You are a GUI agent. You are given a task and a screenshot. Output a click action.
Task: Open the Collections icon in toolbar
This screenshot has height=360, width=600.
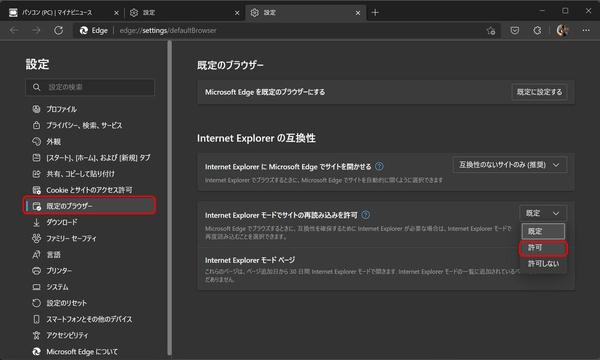[x=537, y=30]
